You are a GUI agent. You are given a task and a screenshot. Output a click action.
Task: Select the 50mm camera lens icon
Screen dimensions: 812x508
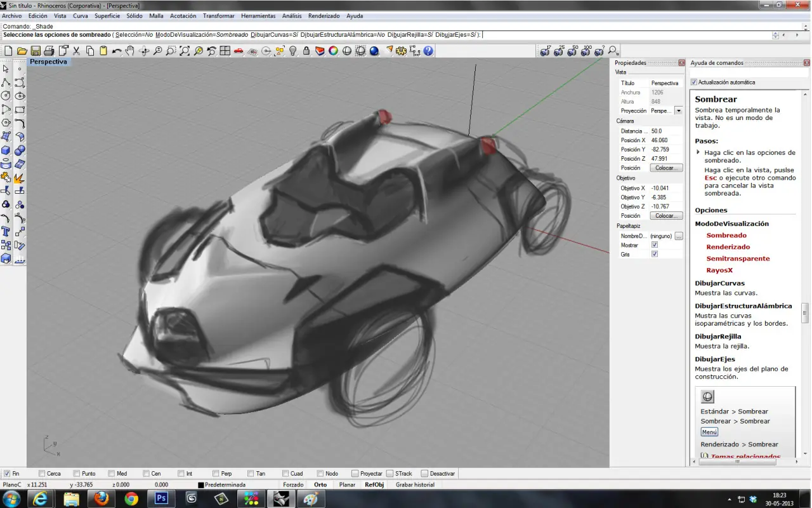coord(573,51)
